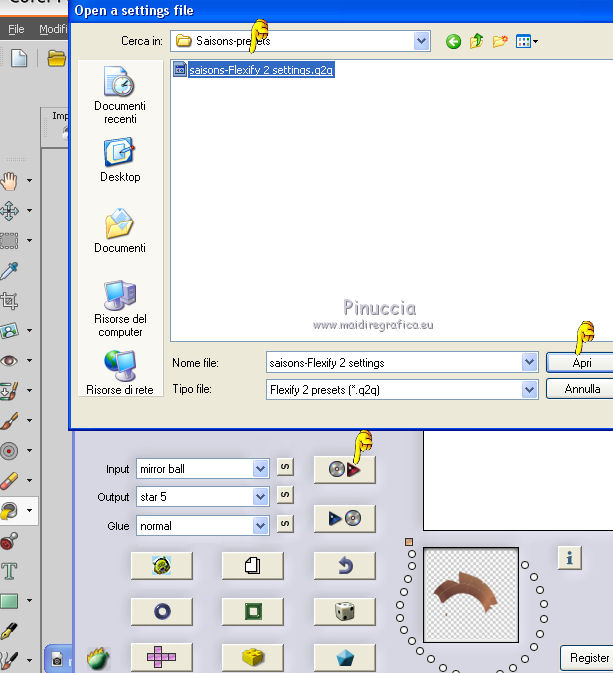Open the Input mirror ball dropdown

pyautogui.click(x=260, y=469)
